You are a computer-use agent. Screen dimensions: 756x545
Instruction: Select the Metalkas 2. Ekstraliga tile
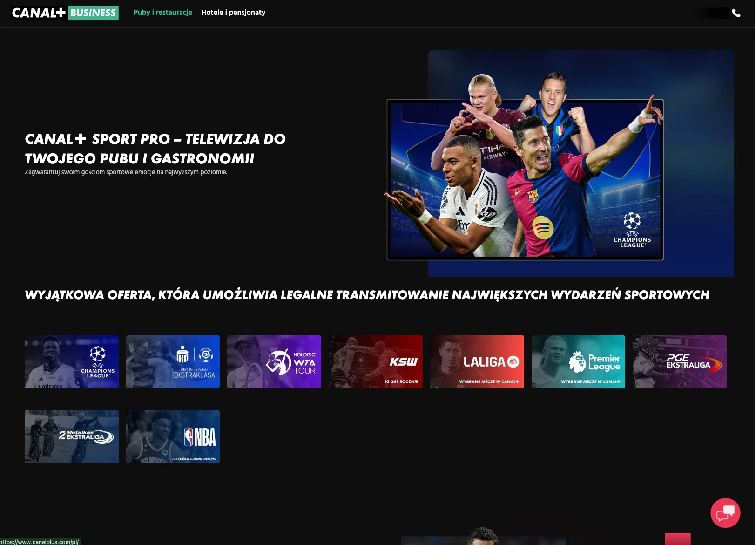tap(72, 437)
